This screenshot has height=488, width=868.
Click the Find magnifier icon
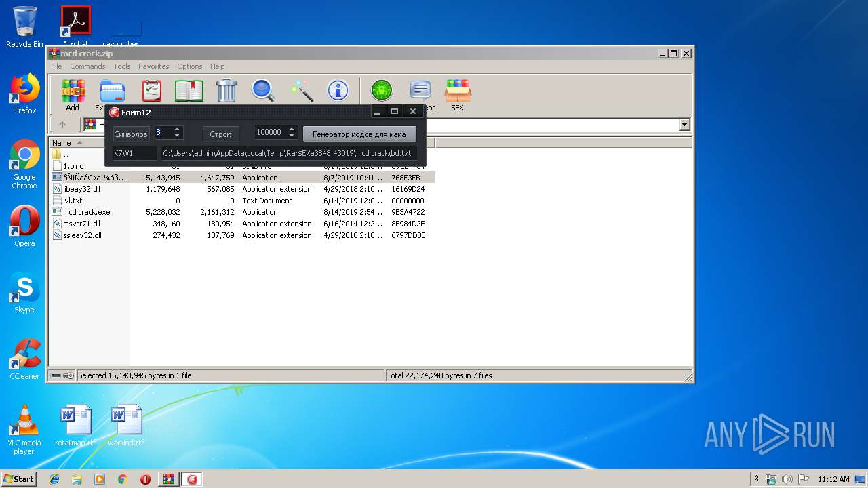(x=263, y=91)
